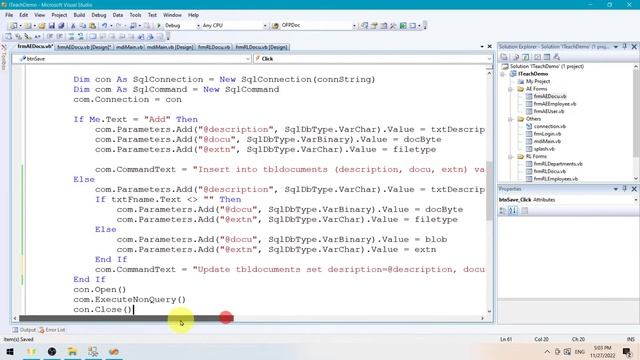The height and width of the screenshot is (360, 640).
Task: Switch to the frmAEDocu.vb [Design] tab
Action: pyautogui.click(x=84, y=47)
